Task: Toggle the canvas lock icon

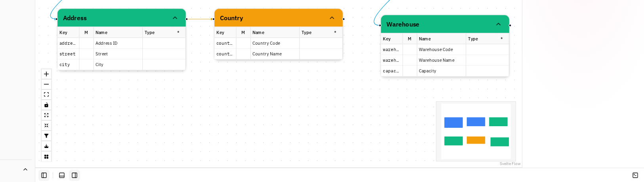Action: (x=46, y=105)
